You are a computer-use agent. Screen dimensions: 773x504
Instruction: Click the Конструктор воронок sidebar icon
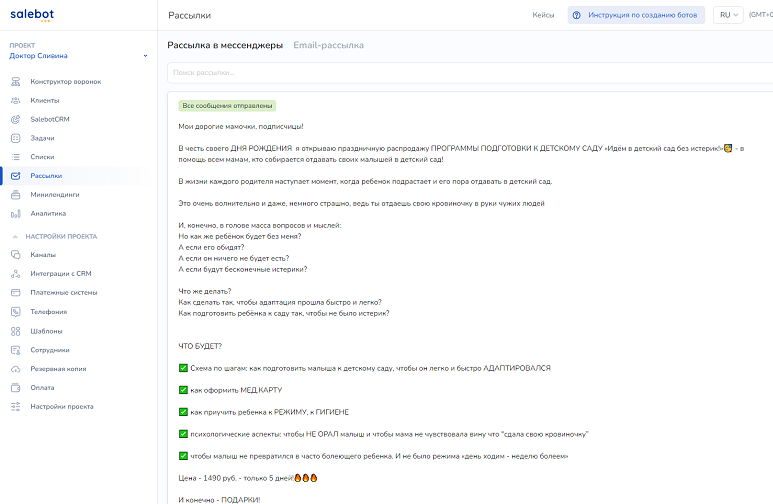point(16,81)
